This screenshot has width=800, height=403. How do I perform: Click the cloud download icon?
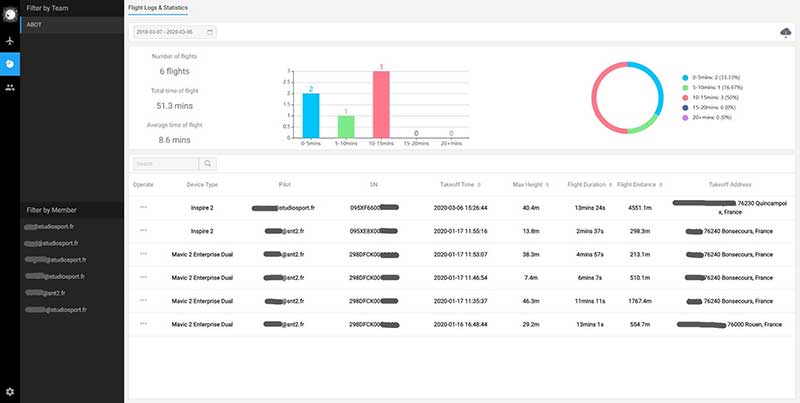coord(786,33)
